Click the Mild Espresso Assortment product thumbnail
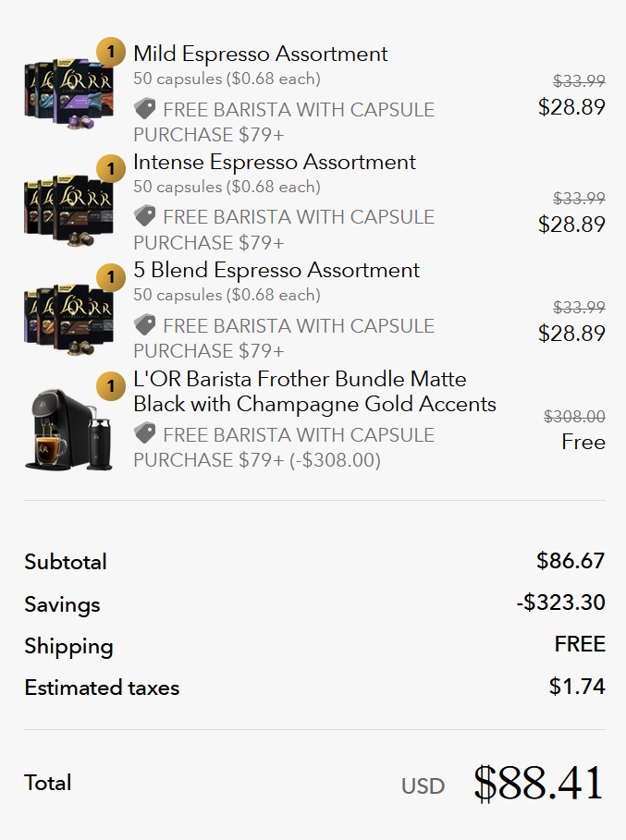The image size is (626, 840). (68, 92)
